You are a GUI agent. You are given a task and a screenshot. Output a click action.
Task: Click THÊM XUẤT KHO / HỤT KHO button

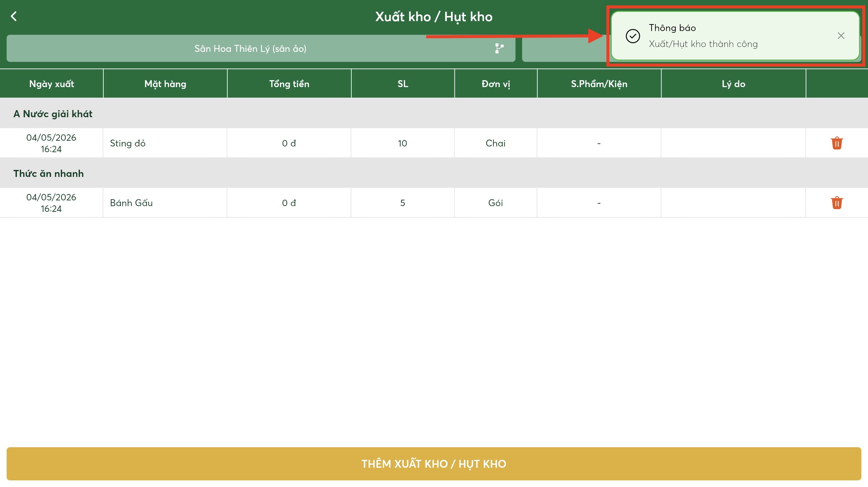434,464
